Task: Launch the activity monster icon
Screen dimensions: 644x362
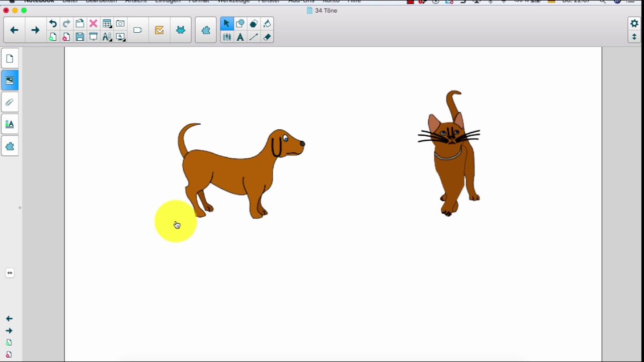Action: 181,30
